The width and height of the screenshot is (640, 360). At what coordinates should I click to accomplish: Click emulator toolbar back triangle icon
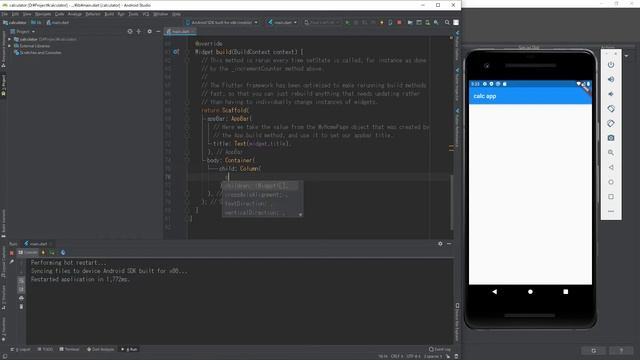(x=611, y=167)
